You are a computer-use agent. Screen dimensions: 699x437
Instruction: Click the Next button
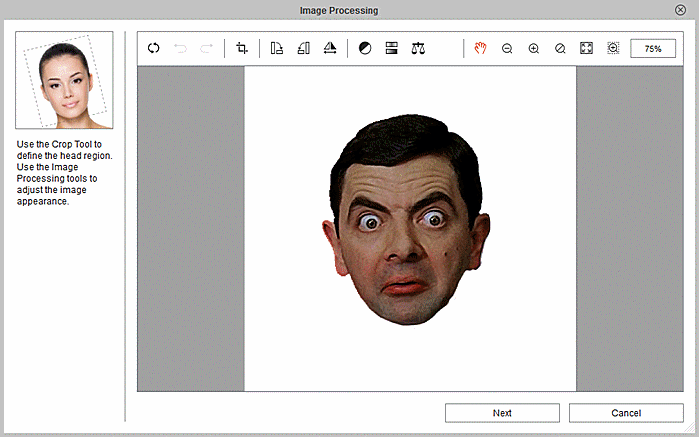tap(502, 413)
